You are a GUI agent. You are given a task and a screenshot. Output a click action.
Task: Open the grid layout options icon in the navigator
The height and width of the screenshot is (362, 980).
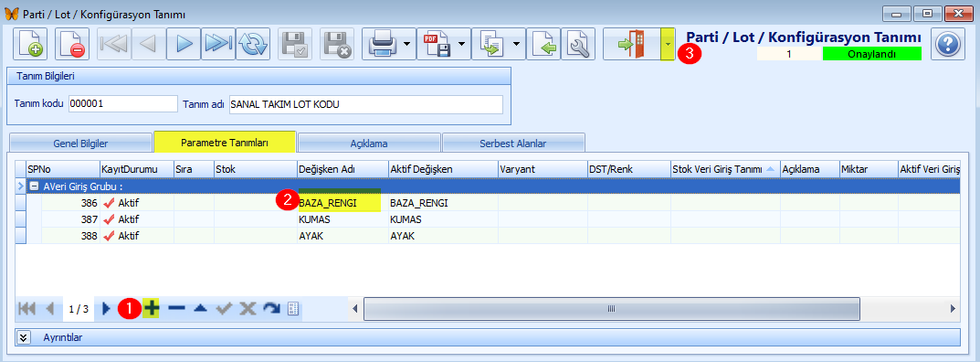(292, 308)
